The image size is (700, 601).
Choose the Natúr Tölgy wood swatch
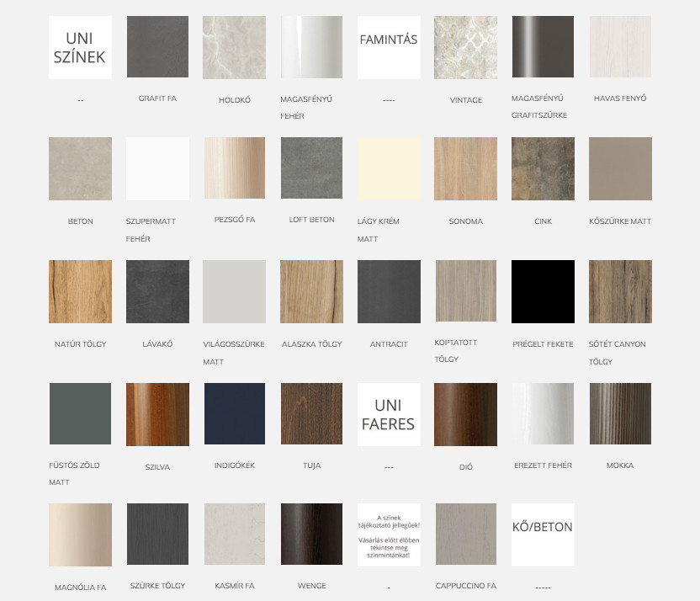click(80, 291)
